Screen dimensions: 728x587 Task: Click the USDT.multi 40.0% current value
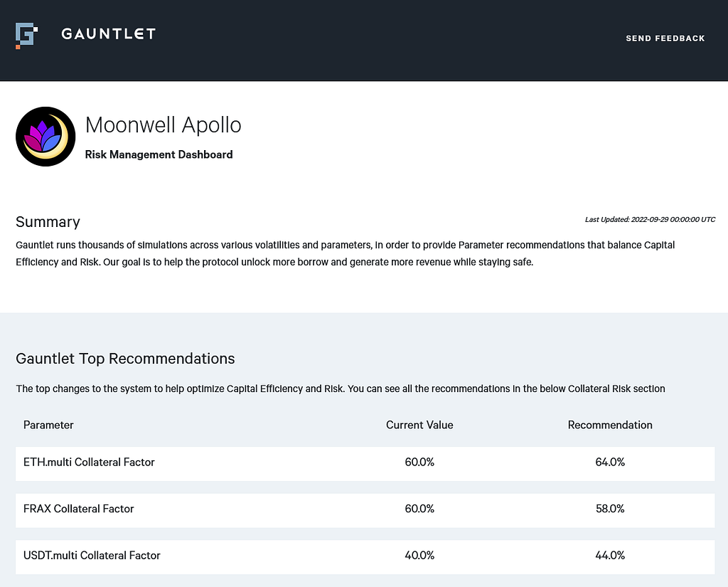pos(419,555)
